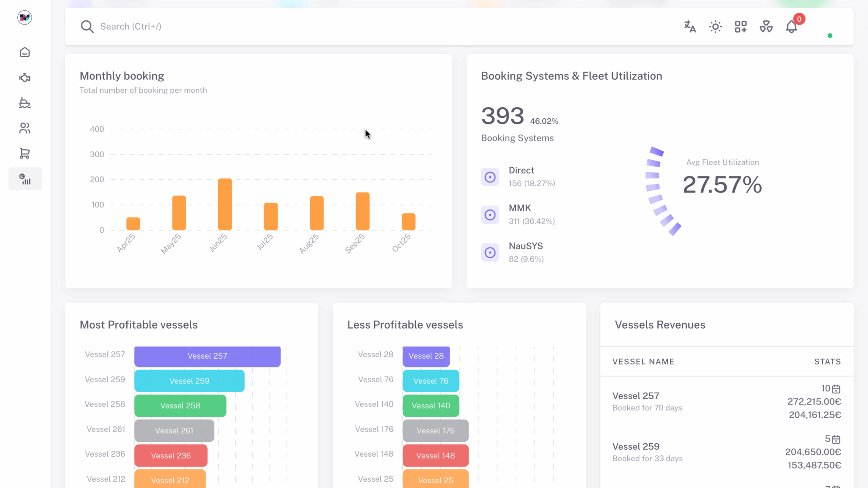Click the cyan Vessel 76 bar
Image resolution: width=868 pixels, height=488 pixels.
[x=431, y=381]
